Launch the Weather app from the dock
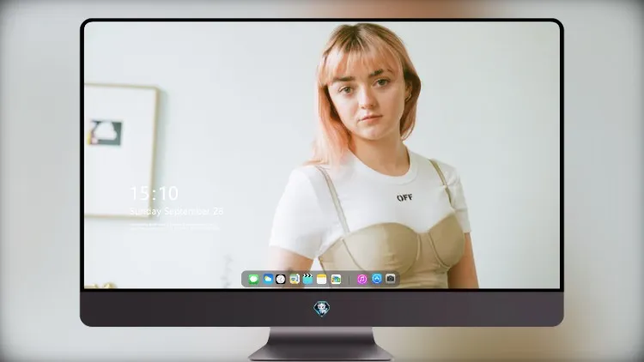This screenshot has height=362, width=644. (268, 279)
